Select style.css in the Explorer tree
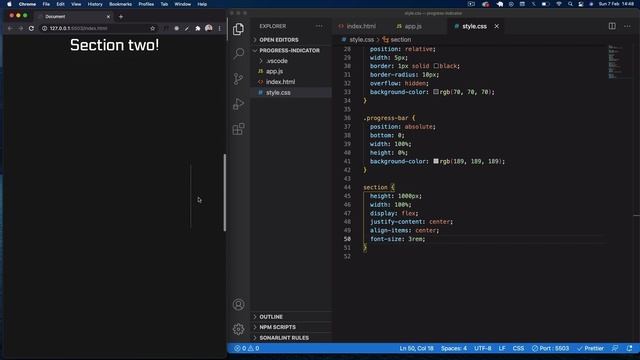 coord(278,93)
